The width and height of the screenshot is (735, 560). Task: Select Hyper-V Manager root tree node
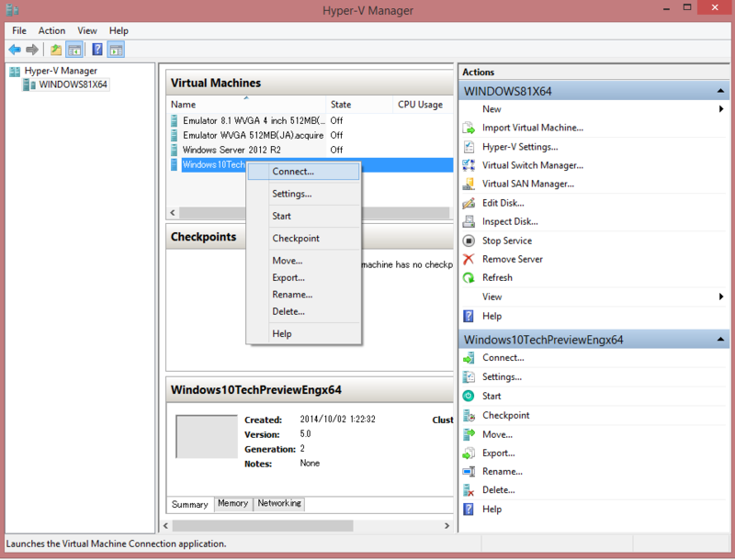point(61,71)
